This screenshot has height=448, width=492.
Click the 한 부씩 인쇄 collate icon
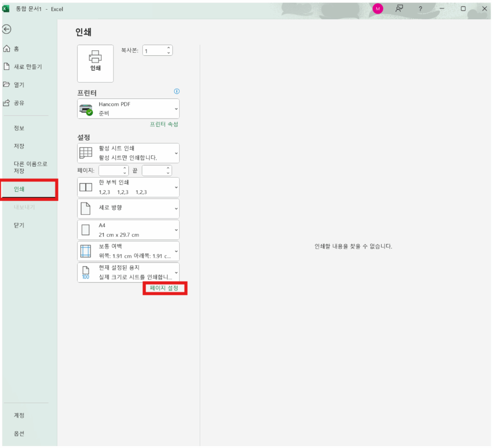[x=86, y=187]
